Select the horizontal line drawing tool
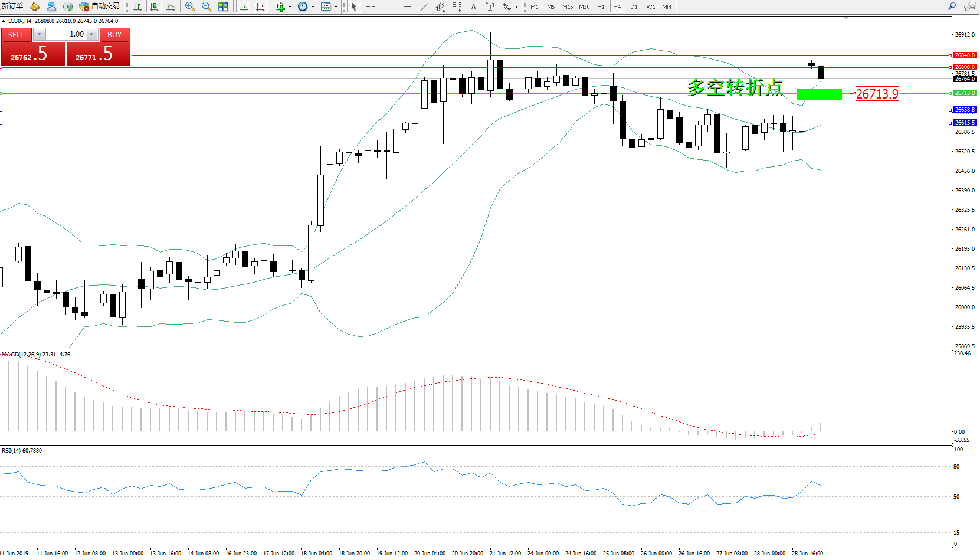 click(407, 6)
